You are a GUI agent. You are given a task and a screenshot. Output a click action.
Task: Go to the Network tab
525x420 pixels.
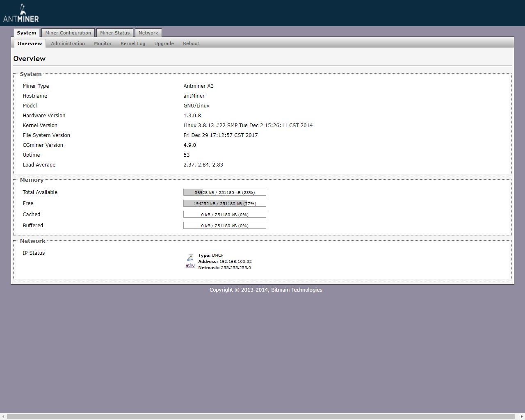click(x=148, y=33)
